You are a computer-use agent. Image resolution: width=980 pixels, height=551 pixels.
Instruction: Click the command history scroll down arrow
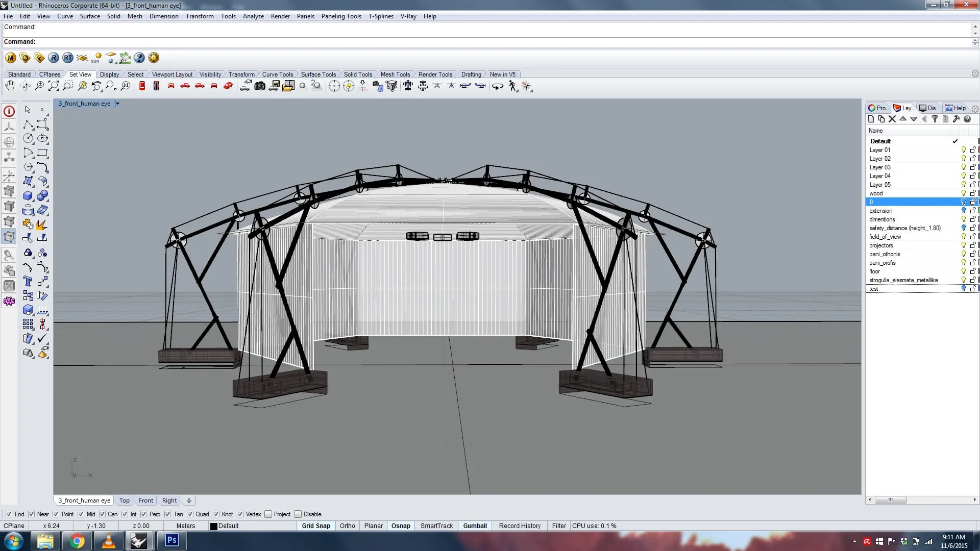click(x=975, y=33)
